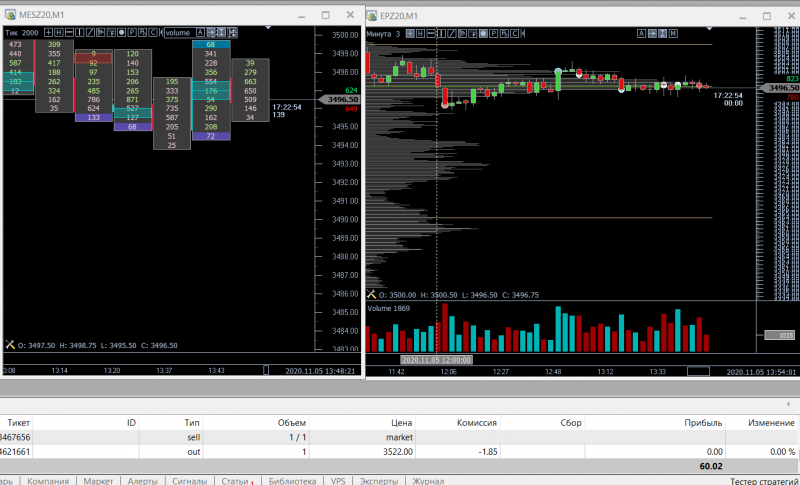The image size is (800, 485).
Task: Click the Тик 2000 timeframe label in MESZ20
Action: [x=21, y=33]
